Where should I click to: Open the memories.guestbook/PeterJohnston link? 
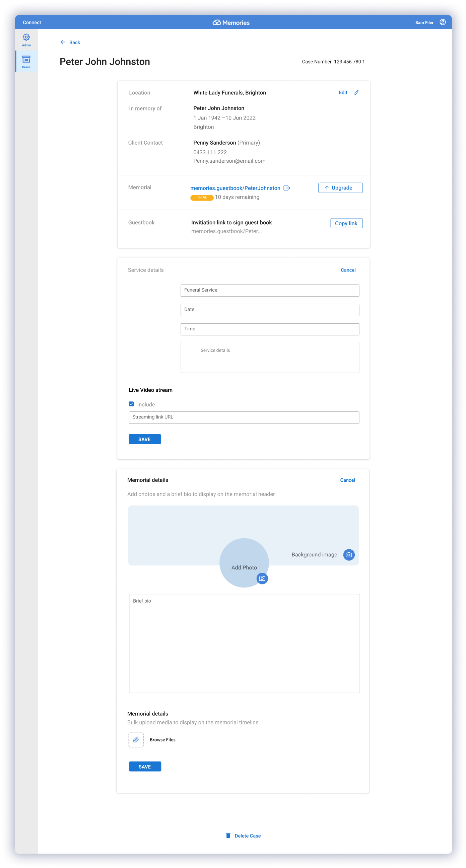click(235, 188)
